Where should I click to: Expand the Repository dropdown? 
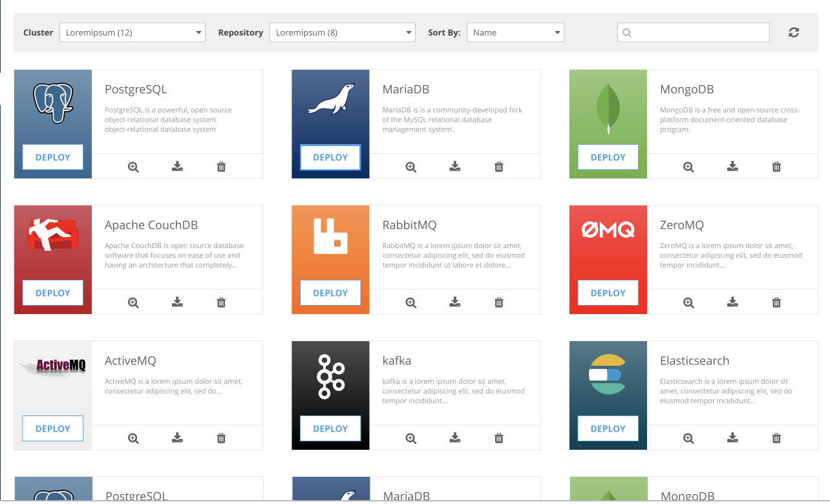[343, 32]
